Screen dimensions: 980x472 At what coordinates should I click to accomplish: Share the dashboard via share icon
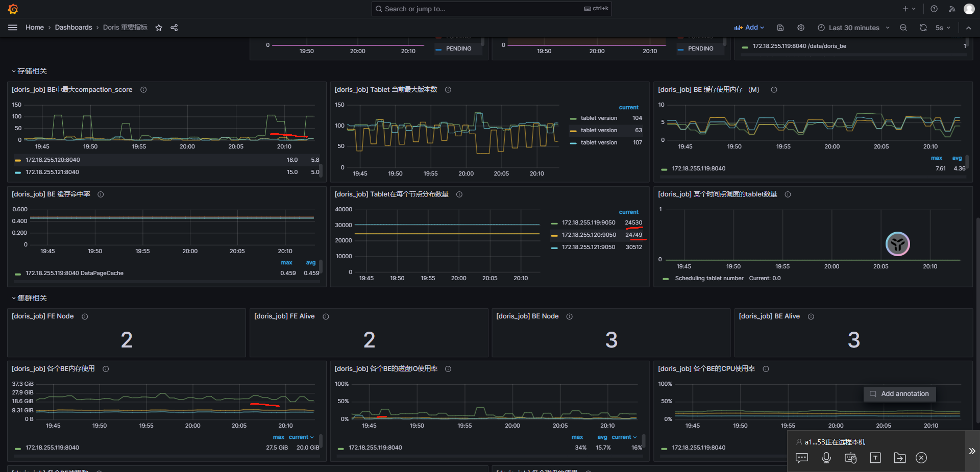click(x=174, y=28)
